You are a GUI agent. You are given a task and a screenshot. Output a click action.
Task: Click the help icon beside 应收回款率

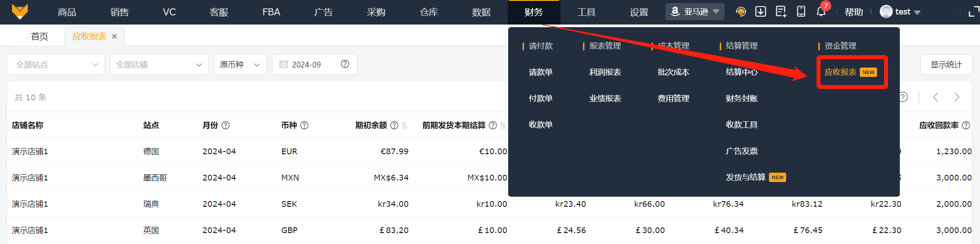966,125
